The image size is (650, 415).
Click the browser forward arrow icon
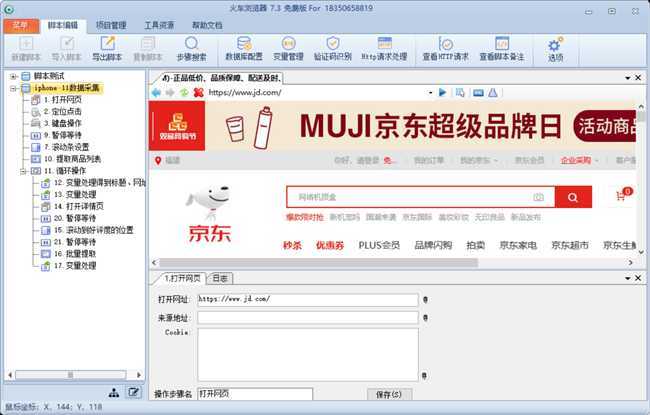(x=170, y=92)
